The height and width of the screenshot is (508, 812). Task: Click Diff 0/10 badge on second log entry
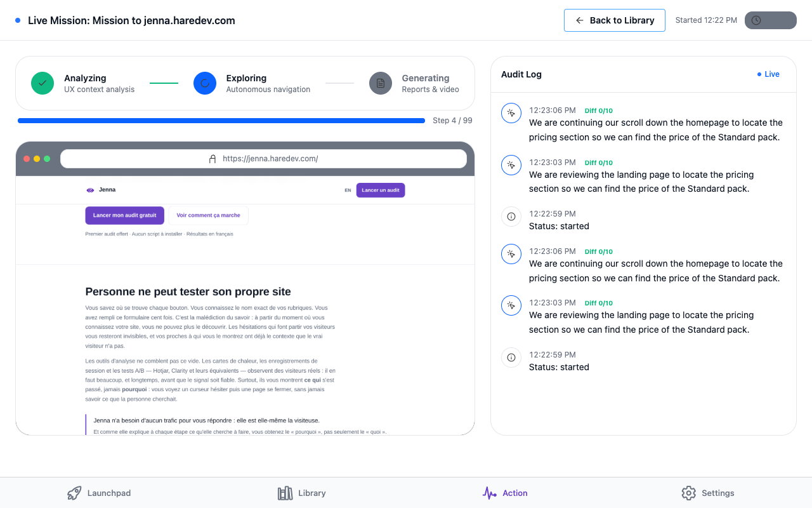pyautogui.click(x=599, y=163)
